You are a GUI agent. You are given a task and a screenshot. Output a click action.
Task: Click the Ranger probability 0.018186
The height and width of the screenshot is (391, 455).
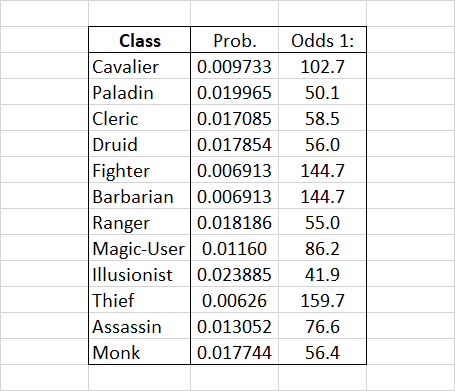[x=234, y=222]
